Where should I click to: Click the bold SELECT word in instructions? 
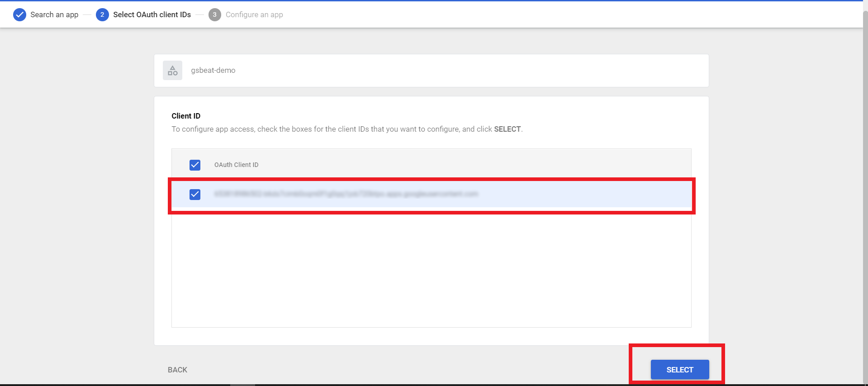(507, 129)
